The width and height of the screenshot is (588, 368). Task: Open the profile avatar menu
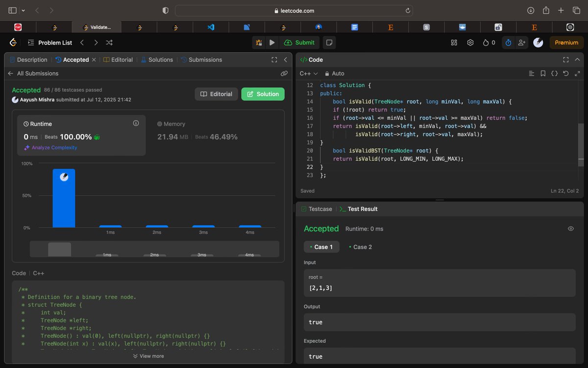(538, 43)
